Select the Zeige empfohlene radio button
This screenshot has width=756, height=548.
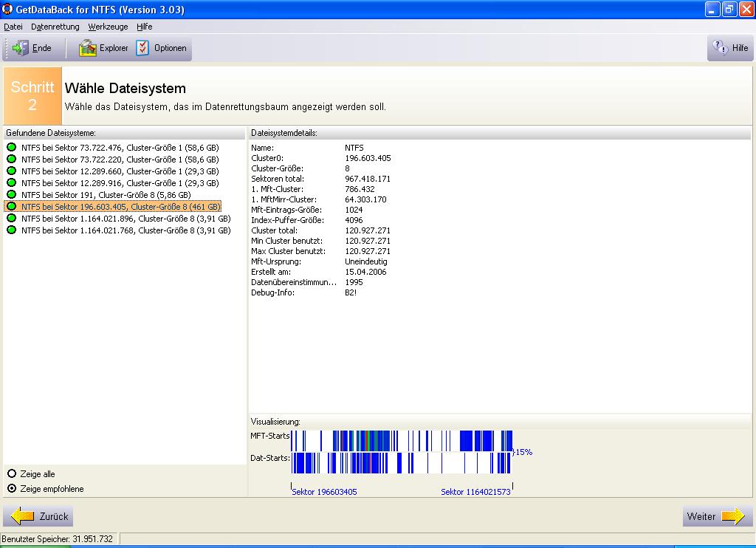pos(12,488)
